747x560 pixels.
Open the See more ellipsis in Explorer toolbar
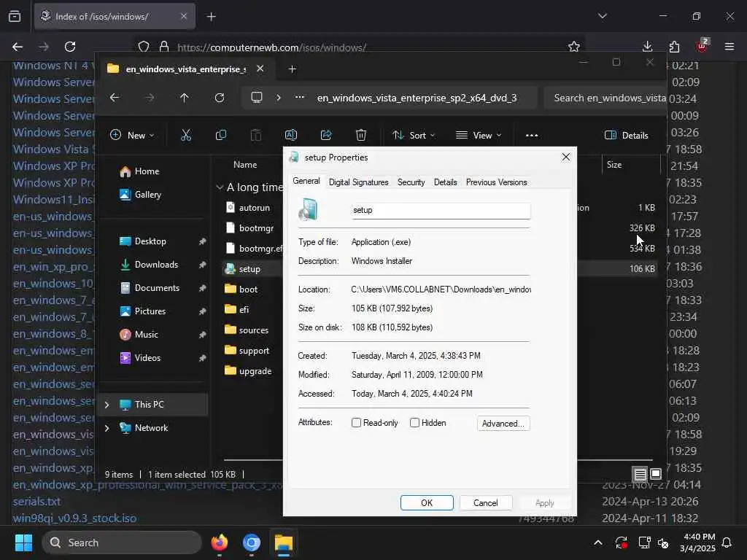[x=532, y=135]
